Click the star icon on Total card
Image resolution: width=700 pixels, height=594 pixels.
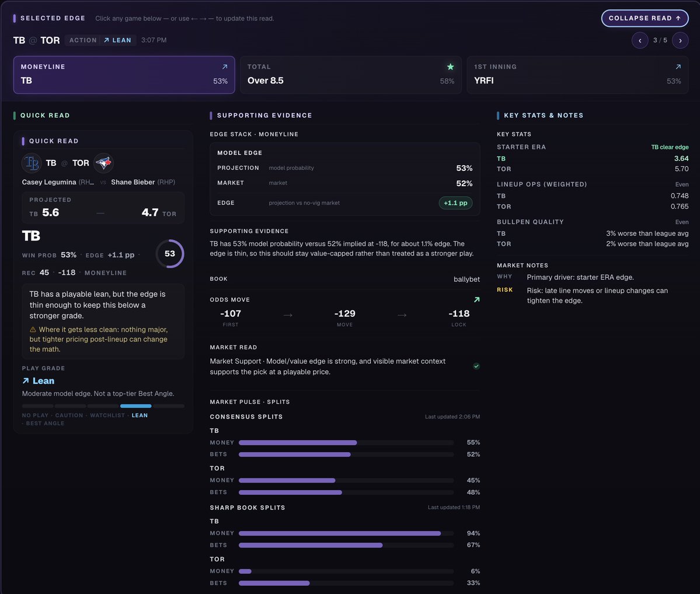click(x=451, y=67)
